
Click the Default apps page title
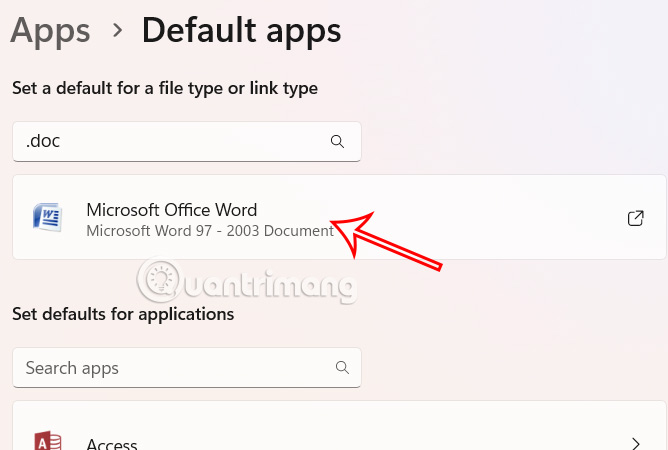pos(242,31)
